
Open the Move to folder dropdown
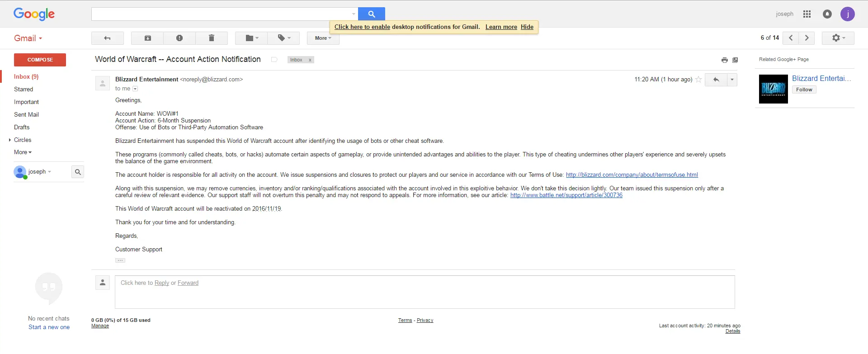[252, 38]
